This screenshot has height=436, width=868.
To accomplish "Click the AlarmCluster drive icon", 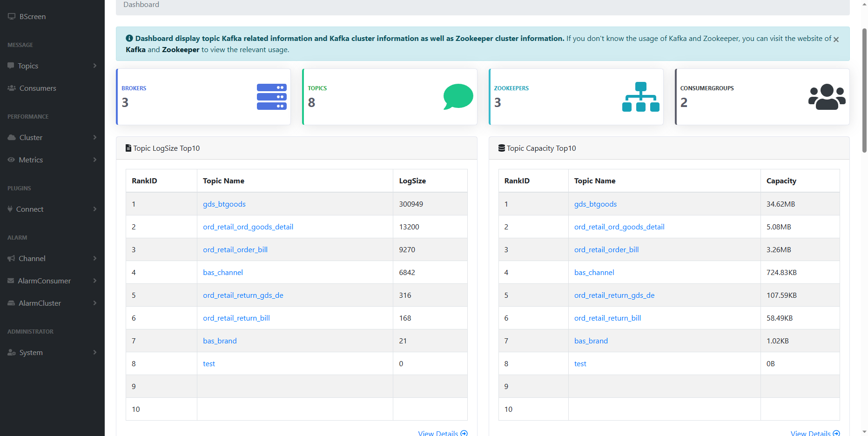I will 11,303.
